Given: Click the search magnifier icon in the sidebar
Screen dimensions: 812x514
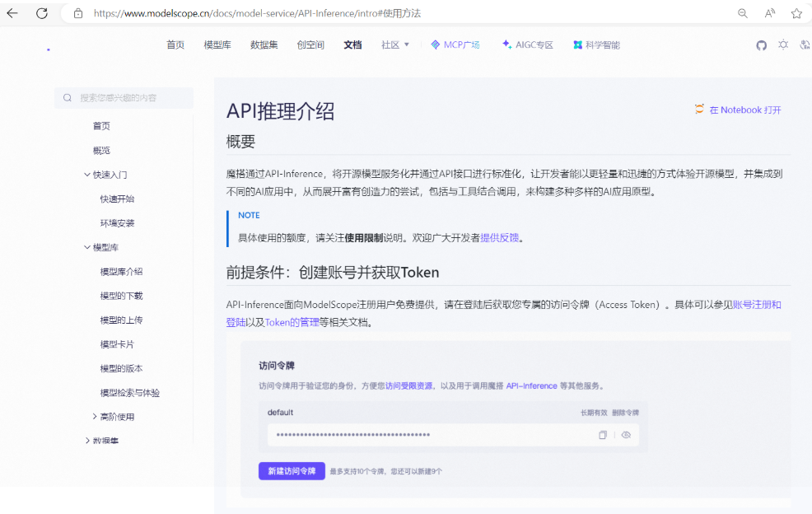Looking at the screenshot, I should [x=68, y=98].
